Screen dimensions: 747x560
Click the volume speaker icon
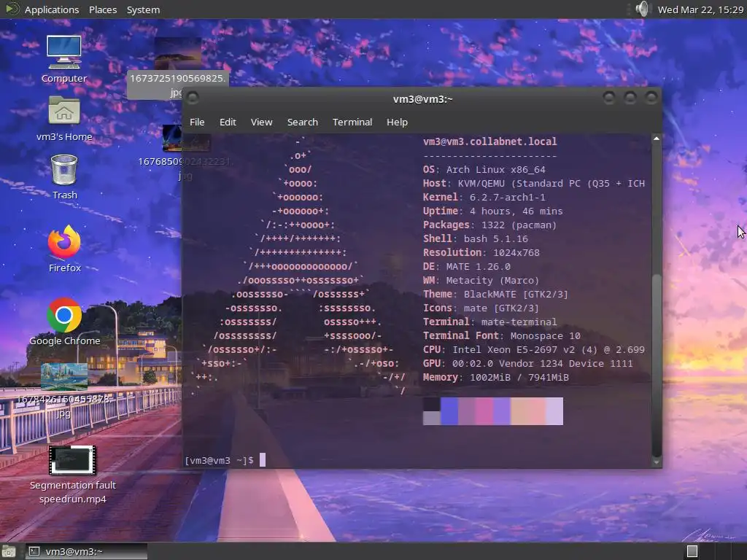click(642, 9)
